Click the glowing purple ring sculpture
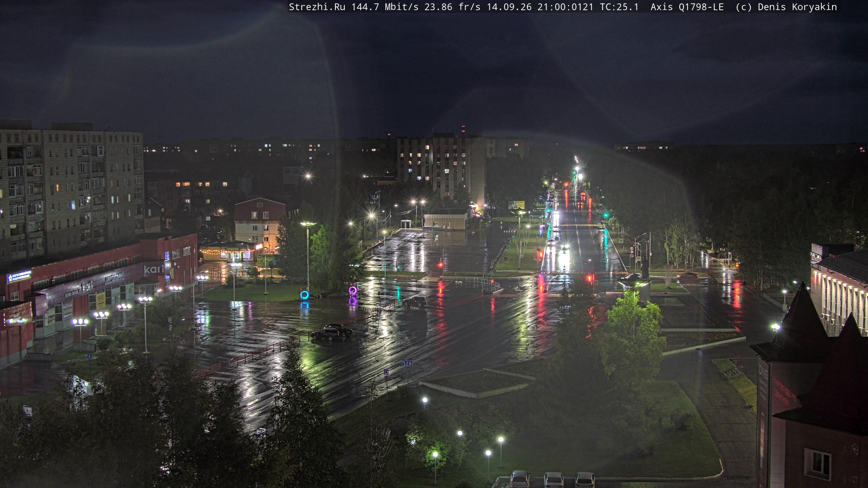Screen dimensions: 868x488 coord(352,290)
